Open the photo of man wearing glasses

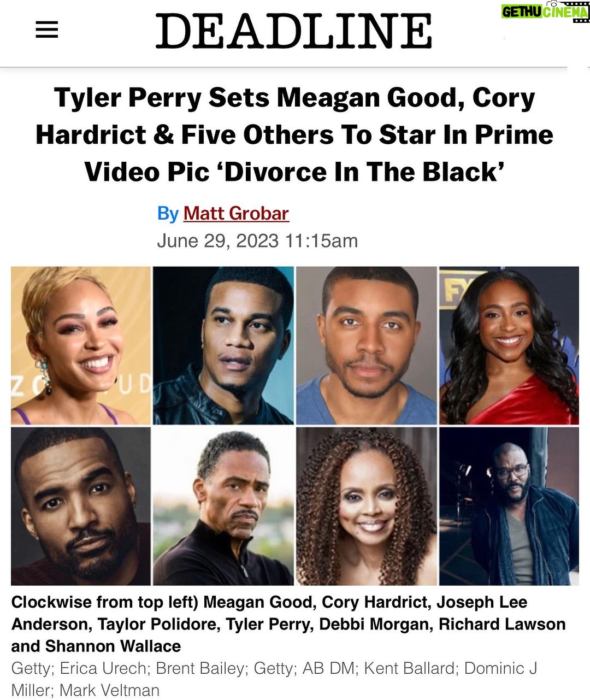(x=509, y=506)
